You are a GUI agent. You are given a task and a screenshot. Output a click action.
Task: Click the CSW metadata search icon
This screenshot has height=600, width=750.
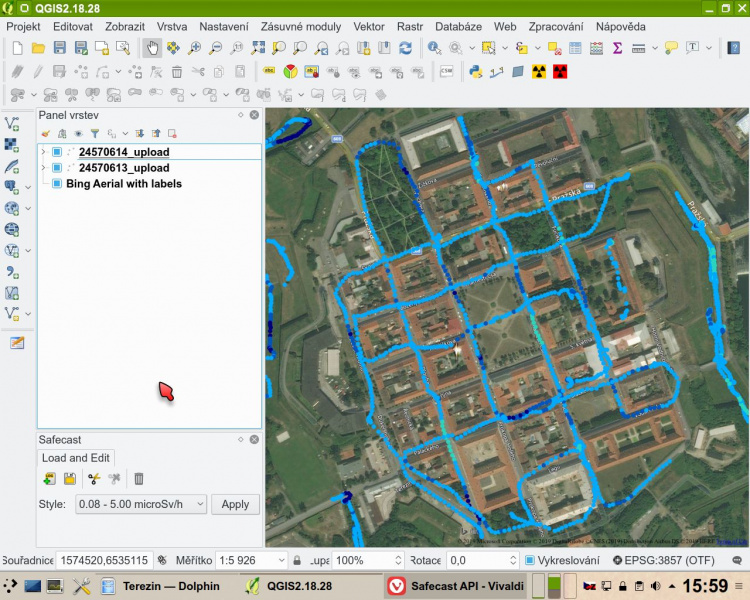point(446,72)
